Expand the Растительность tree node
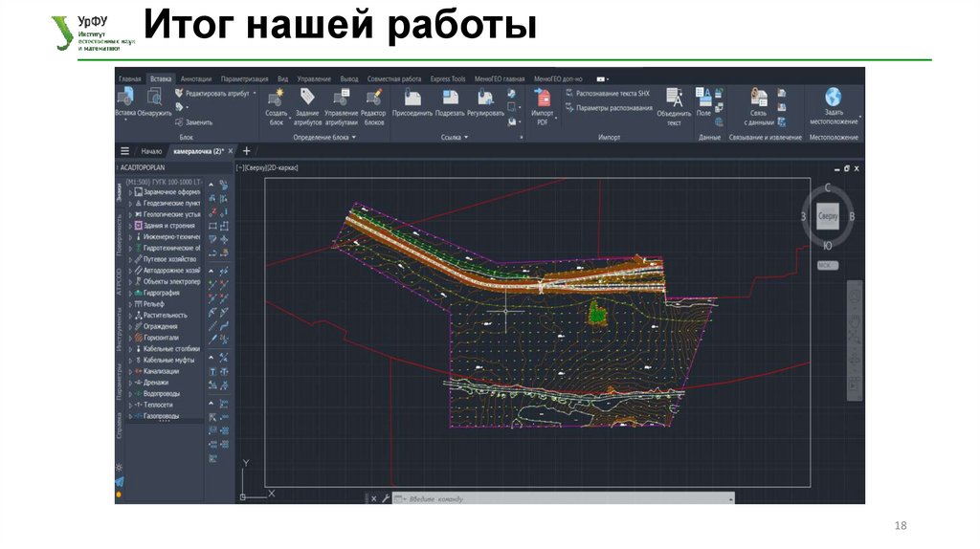 (x=130, y=316)
